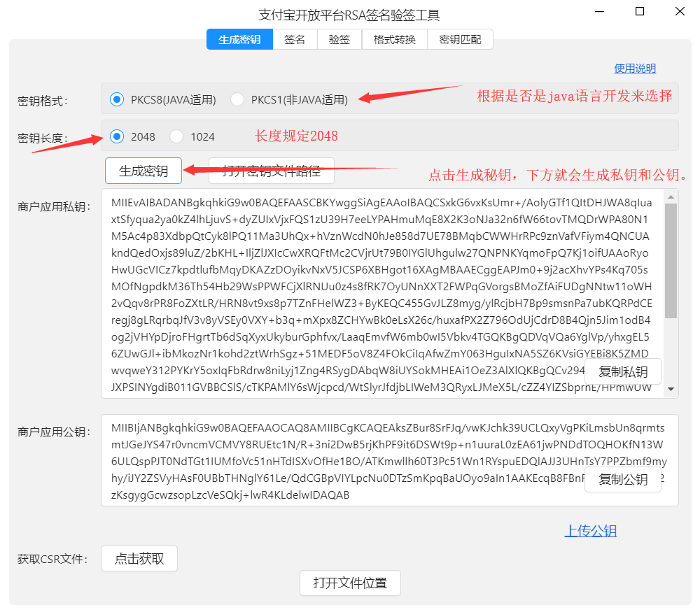Click the 密钥格式 label
This screenshot has height=612, width=700.
point(43,101)
